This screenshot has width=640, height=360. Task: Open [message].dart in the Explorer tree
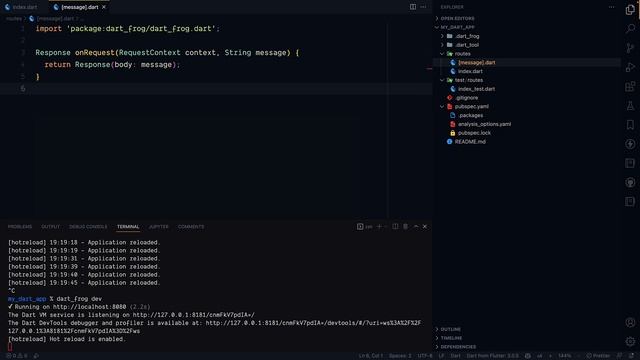point(476,62)
